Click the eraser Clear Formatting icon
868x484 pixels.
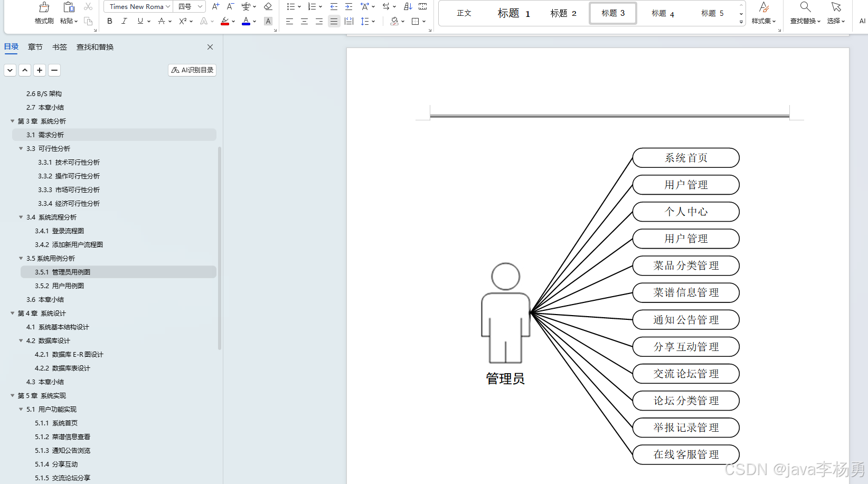pyautogui.click(x=268, y=7)
